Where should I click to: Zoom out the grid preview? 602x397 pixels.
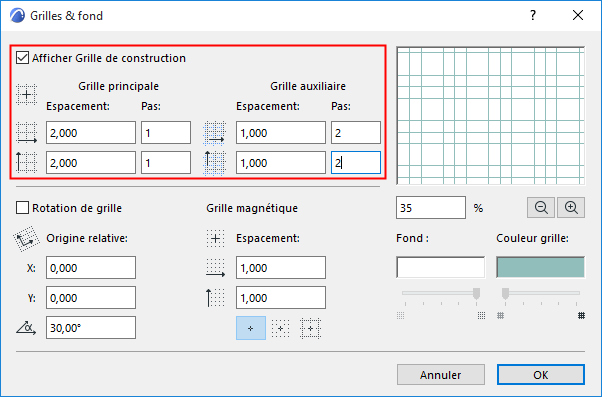541,208
